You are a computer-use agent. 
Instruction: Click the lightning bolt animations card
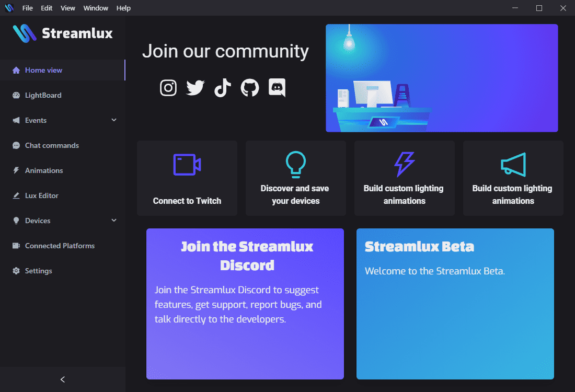coord(405,178)
